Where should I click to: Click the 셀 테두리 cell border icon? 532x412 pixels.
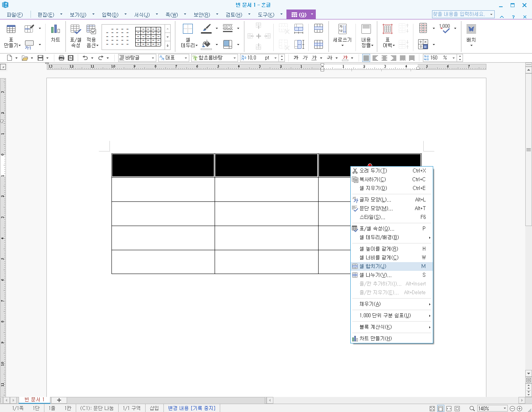188,29
